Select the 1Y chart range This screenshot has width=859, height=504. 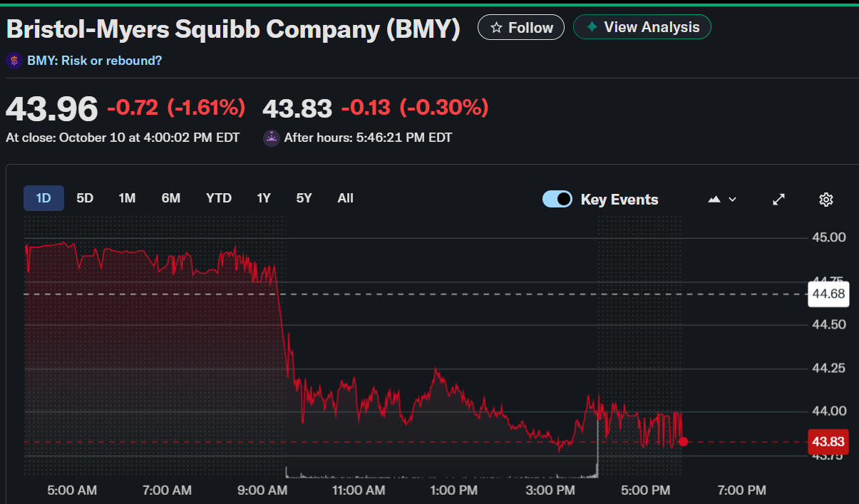[264, 198]
